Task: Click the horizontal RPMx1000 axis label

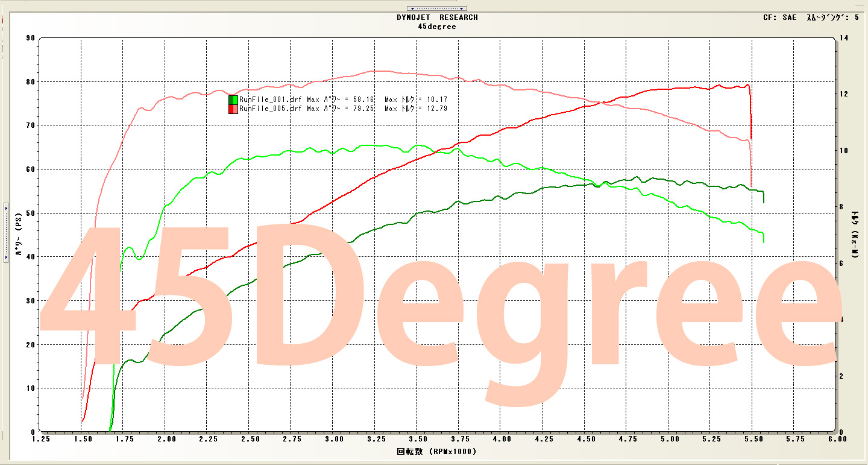Action: 437,451
